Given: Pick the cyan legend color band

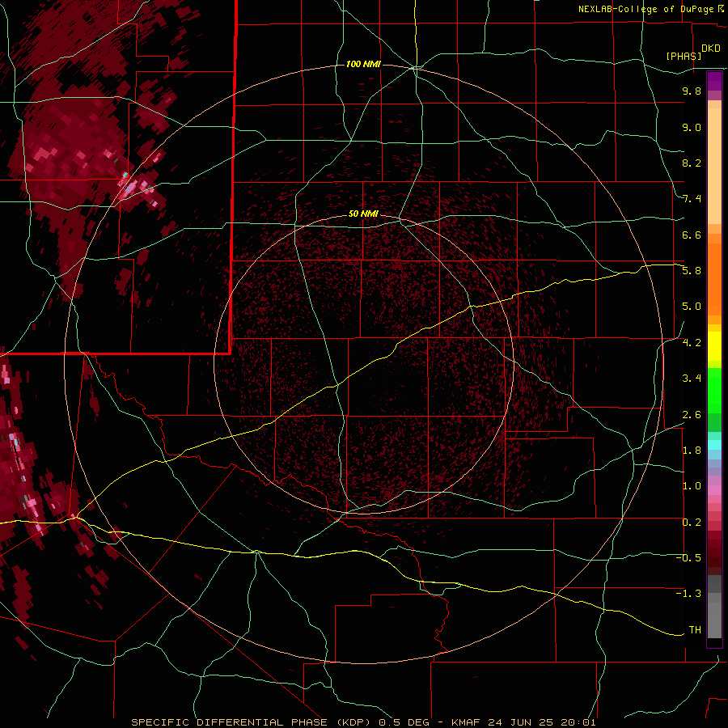Looking at the screenshot, I should [x=714, y=445].
